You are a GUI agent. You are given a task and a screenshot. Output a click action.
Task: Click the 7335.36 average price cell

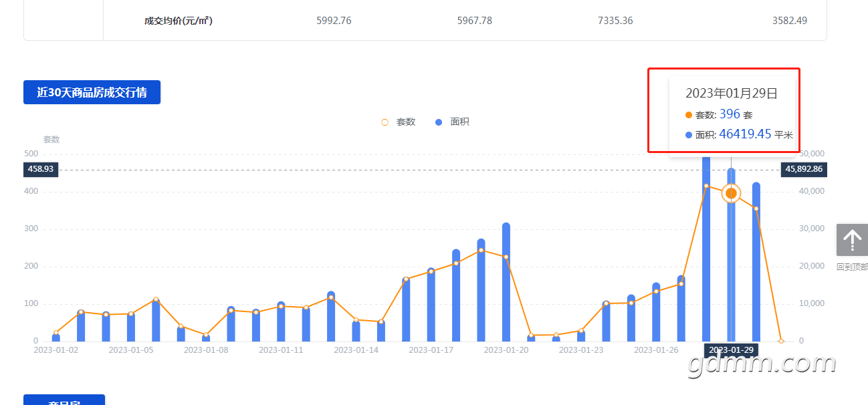(615, 21)
